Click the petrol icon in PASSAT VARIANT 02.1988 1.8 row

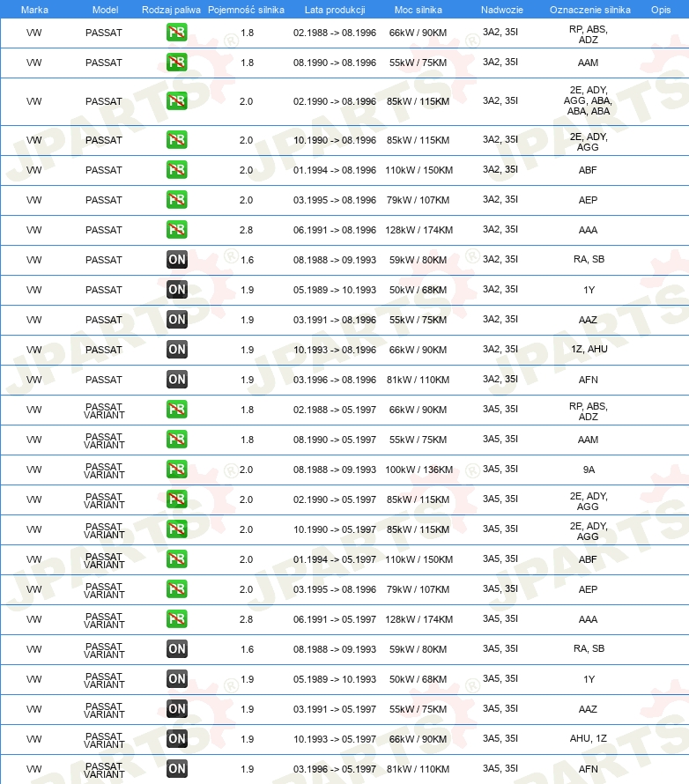point(177,410)
